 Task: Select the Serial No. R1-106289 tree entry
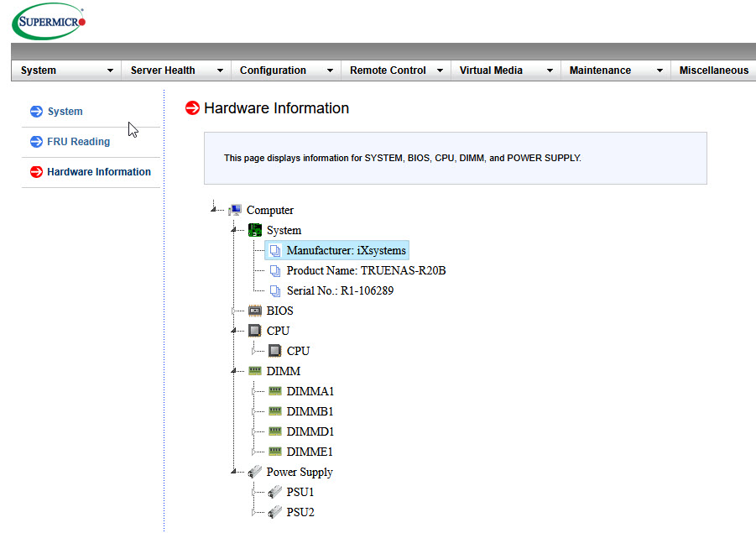(x=340, y=290)
